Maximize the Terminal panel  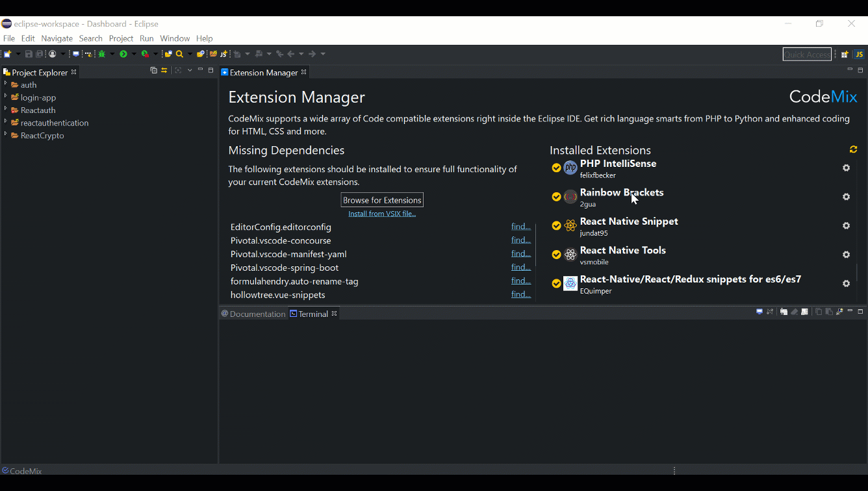860,312
